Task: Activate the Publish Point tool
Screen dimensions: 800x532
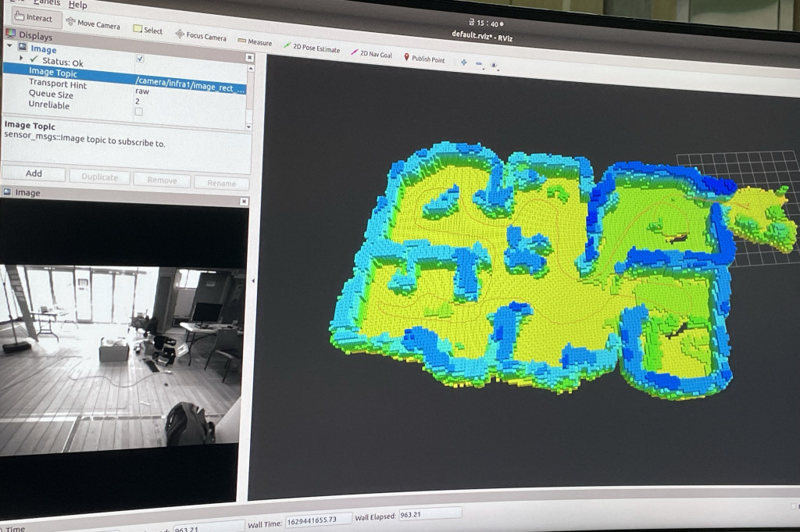Action: (x=424, y=59)
